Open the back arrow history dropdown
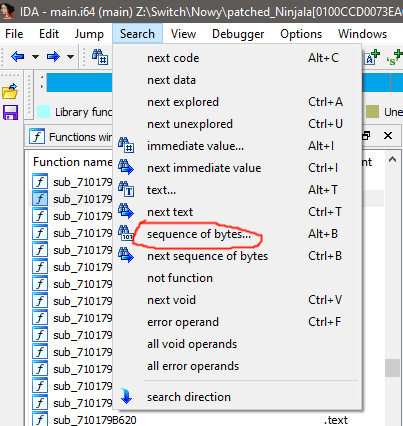Viewport: 403px width, 426px height. (35, 57)
